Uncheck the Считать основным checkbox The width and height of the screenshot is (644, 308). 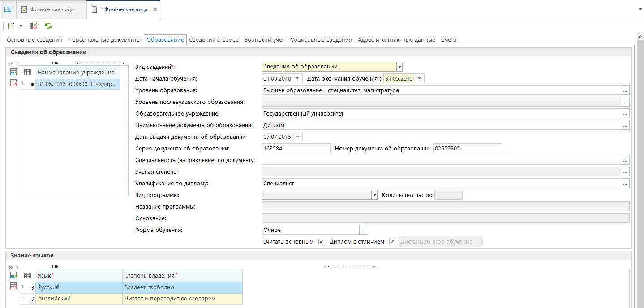pos(321,242)
